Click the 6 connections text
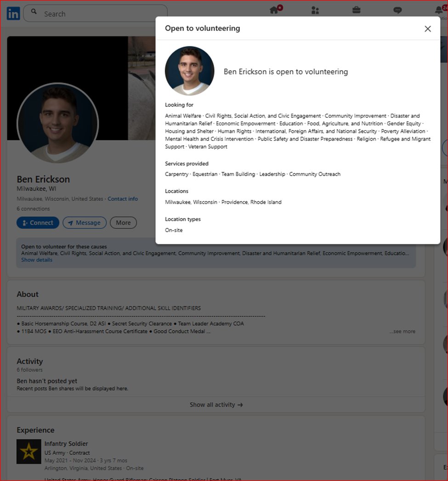Viewport: 448px width, 481px height. 33,209
